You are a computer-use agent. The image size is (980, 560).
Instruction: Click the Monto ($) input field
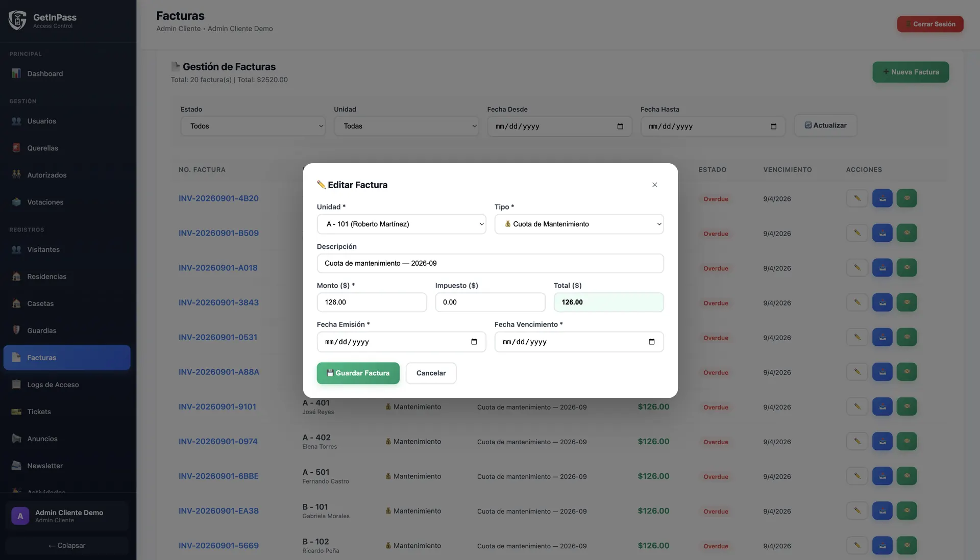point(372,302)
